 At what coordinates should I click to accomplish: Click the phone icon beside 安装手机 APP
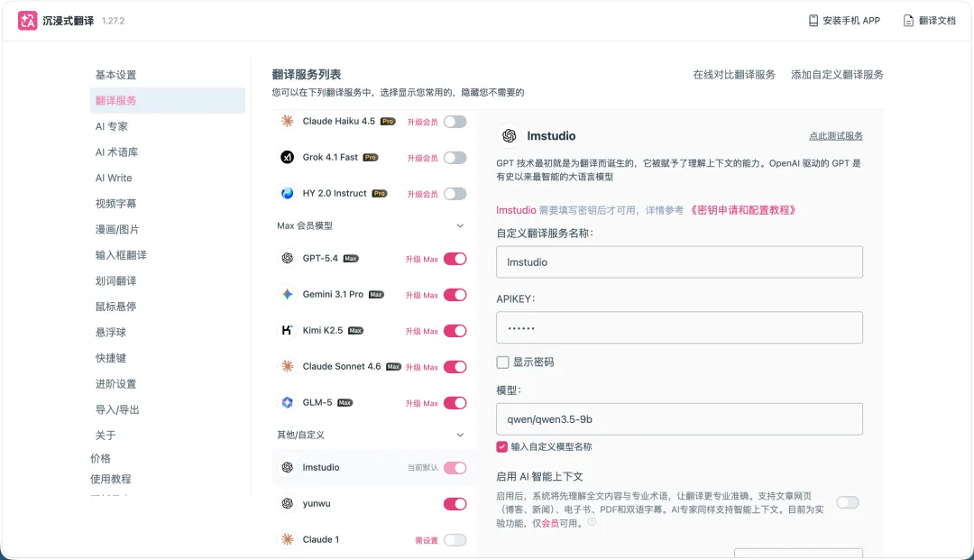click(x=813, y=21)
